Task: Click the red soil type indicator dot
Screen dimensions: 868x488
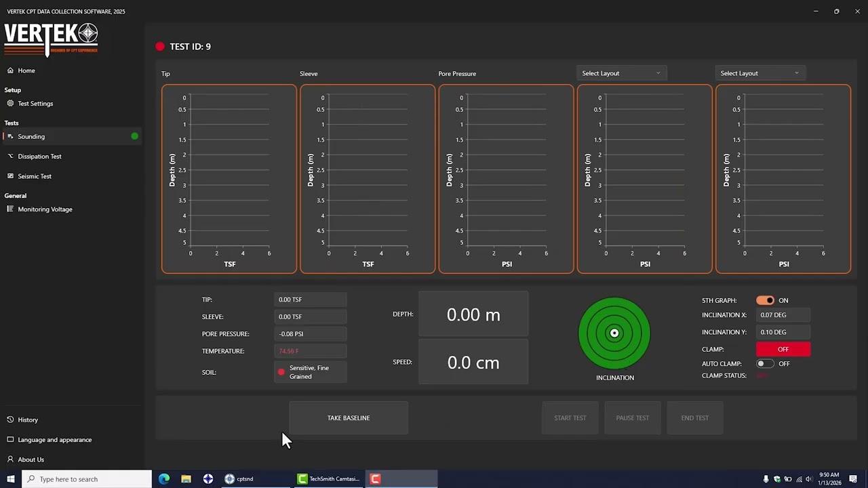Action: pyautogui.click(x=281, y=372)
